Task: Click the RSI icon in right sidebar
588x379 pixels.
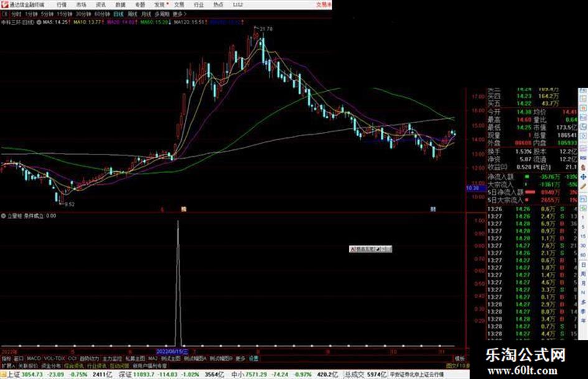Action: pyautogui.click(x=583, y=158)
